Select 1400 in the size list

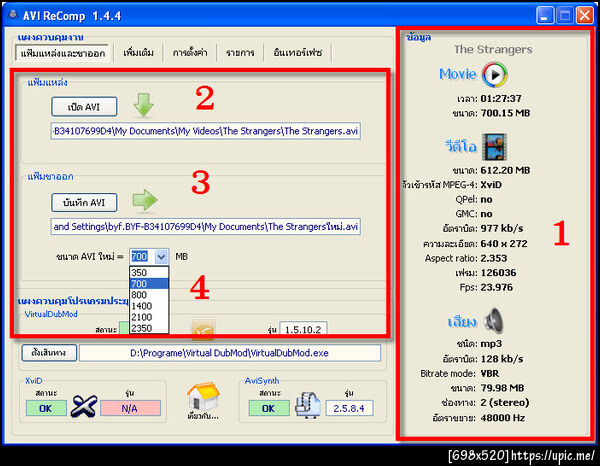[149, 306]
